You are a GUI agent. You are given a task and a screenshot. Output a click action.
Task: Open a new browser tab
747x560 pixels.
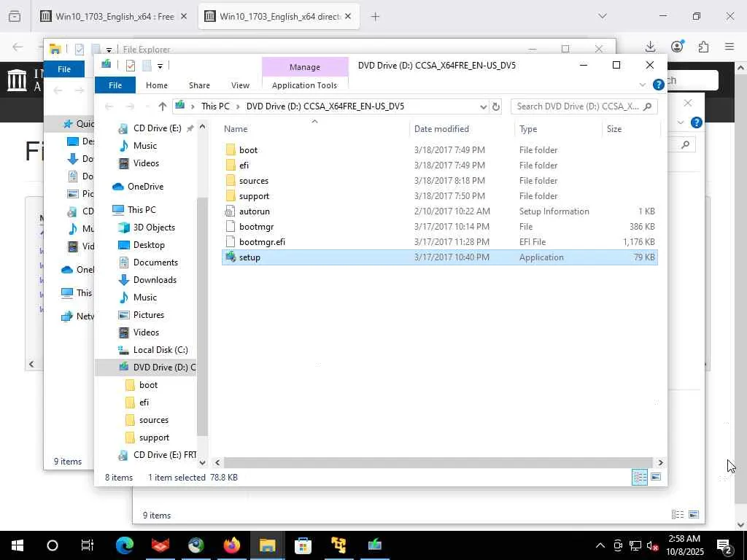(x=376, y=17)
